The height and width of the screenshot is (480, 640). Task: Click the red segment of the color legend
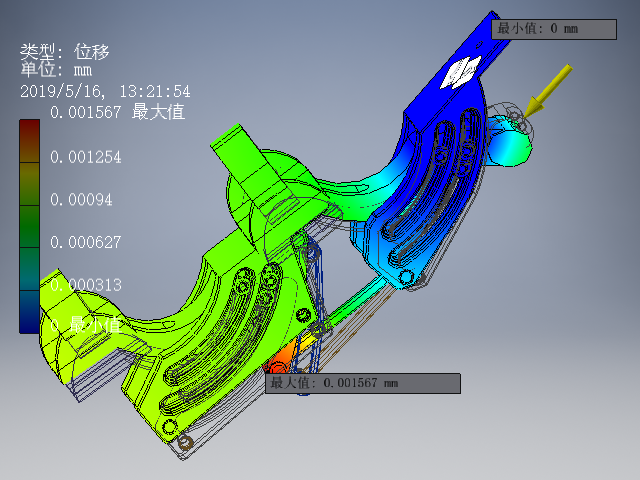pyautogui.click(x=30, y=141)
